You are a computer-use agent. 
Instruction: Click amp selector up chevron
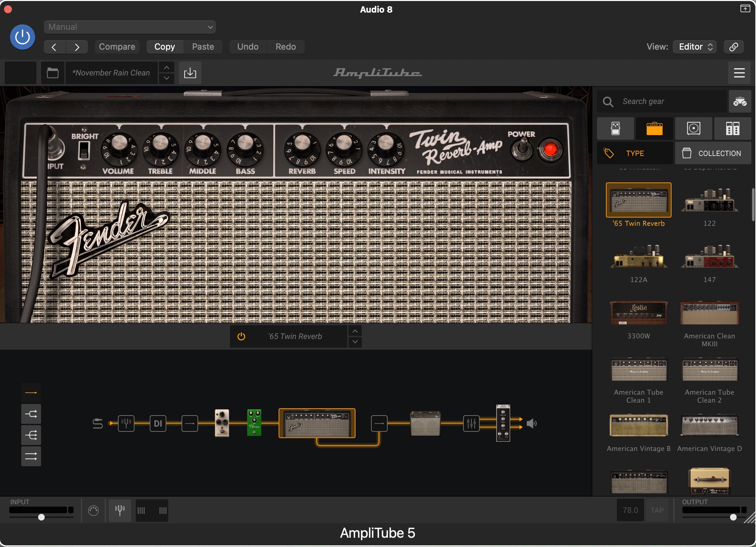pos(355,331)
